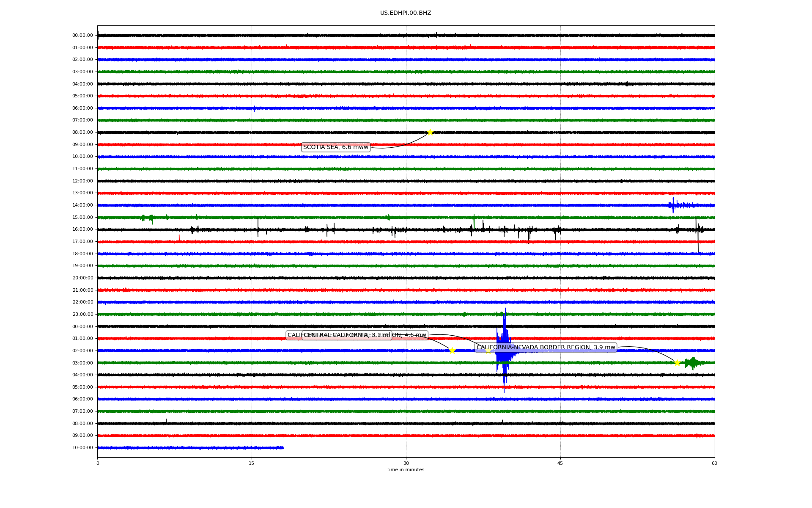The height and width of the screenshot is (508, 812).
Task: Click the x-axis tick label 45
Action: pyautogui.click(x=560, y=464)
